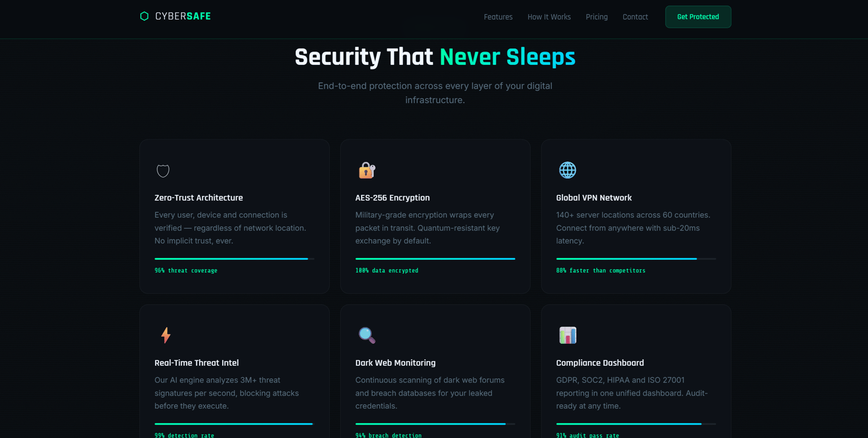Open the Pricing navigation link
The width and height of the screenshot is (868, 438).
tap(597, 17)
